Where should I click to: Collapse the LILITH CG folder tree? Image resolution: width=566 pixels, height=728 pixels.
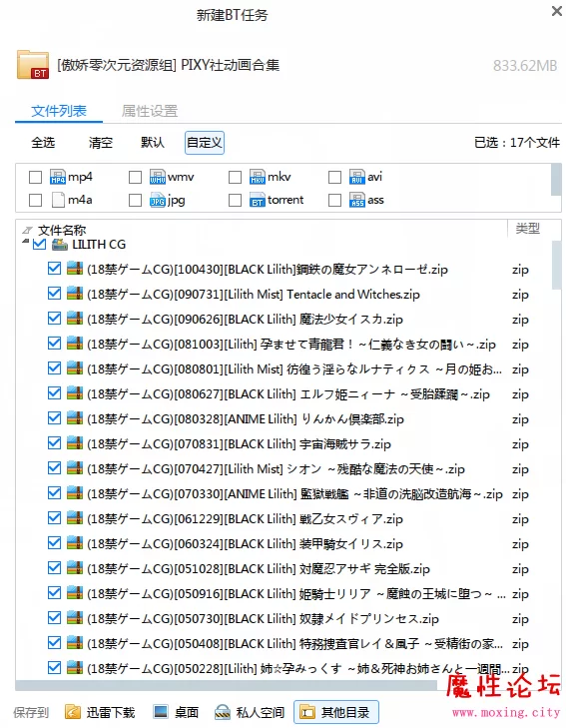pos(26,242)
